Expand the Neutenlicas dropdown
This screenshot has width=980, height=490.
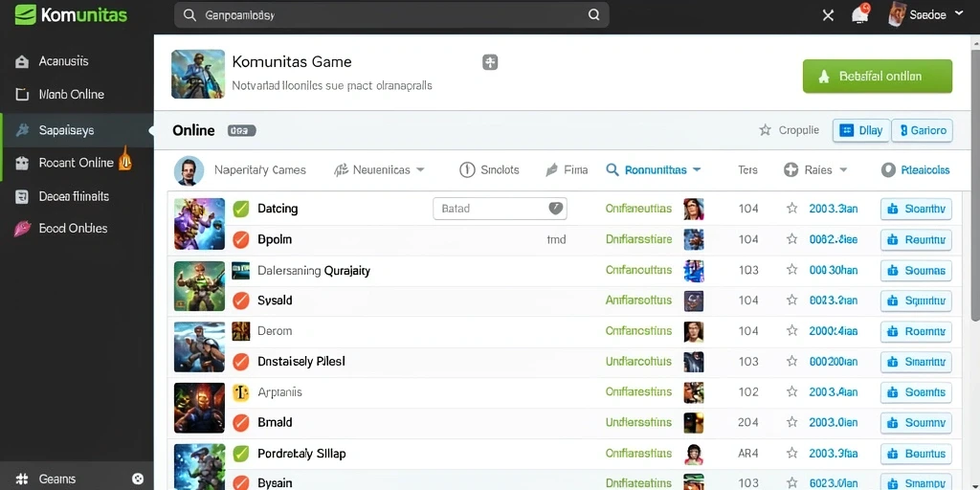click(420, 169)
